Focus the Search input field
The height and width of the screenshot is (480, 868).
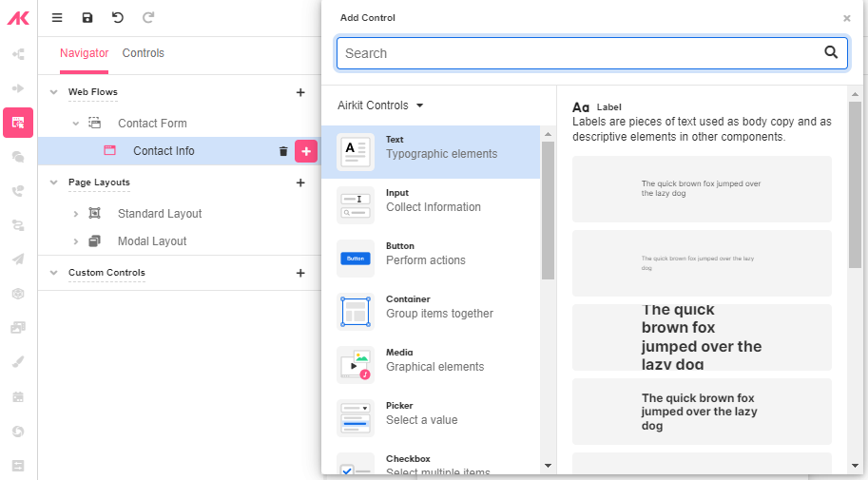pos(591,53)
